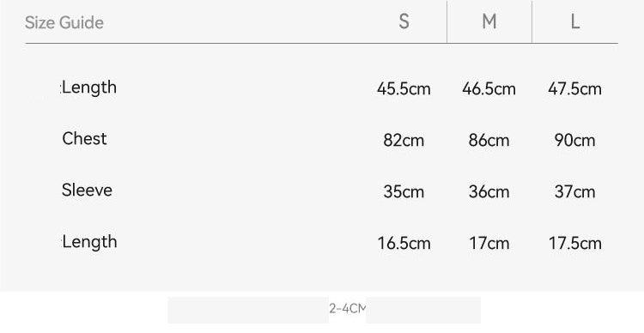
Task: Click the 90cm chest value
Action: [x=574, y=141]
